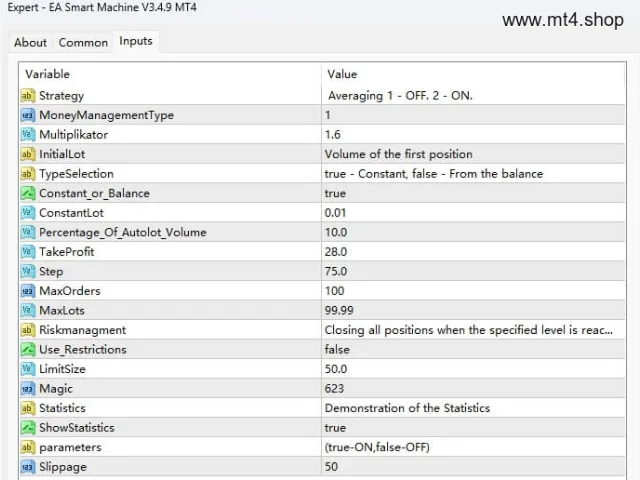Click the parameters string icon
640x480 pixels.
(27, 447)
